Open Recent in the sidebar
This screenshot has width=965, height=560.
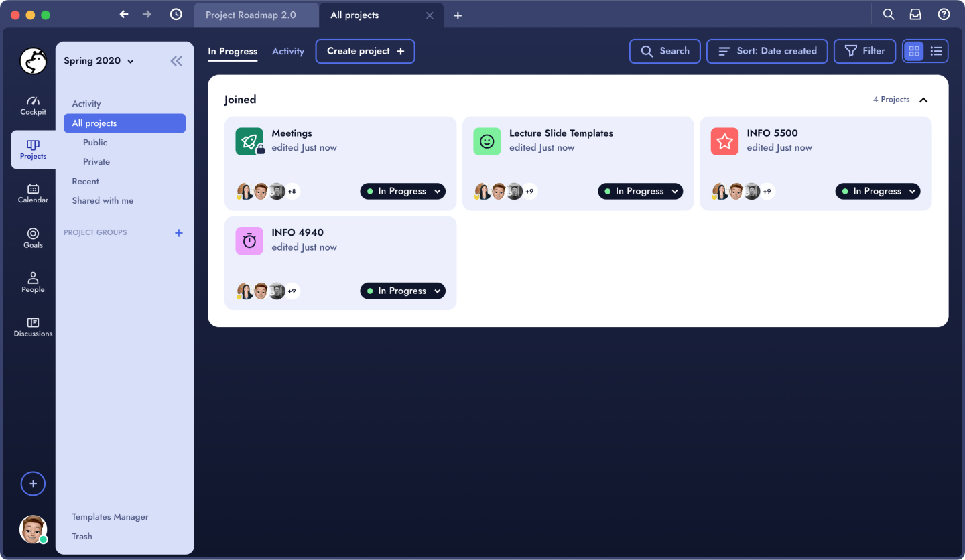click(x=86, y=182)
